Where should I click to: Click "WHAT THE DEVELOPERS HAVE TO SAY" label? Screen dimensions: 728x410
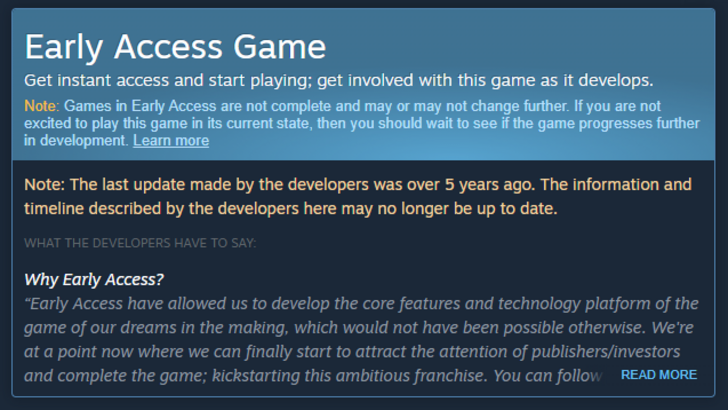(140, 242)
